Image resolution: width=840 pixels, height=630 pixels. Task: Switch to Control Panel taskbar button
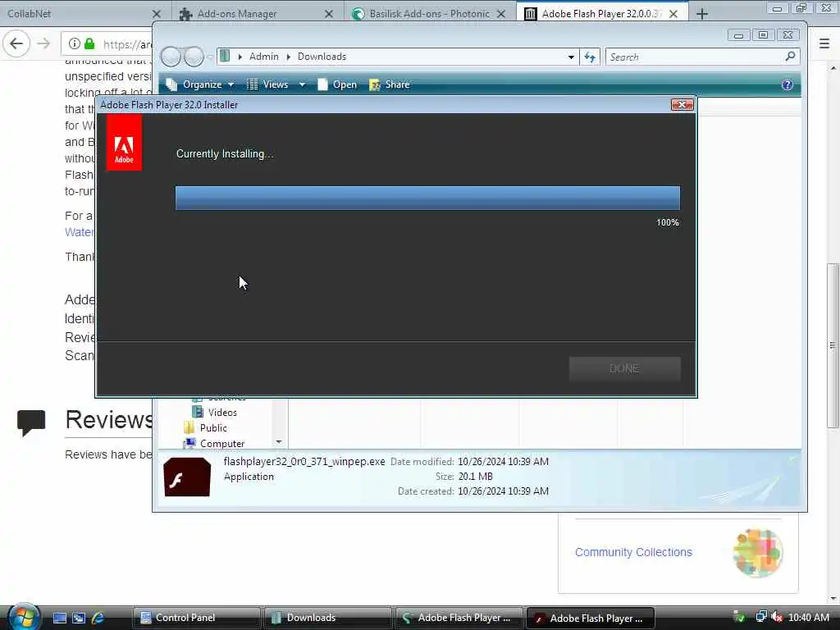(x=197, y=618)
